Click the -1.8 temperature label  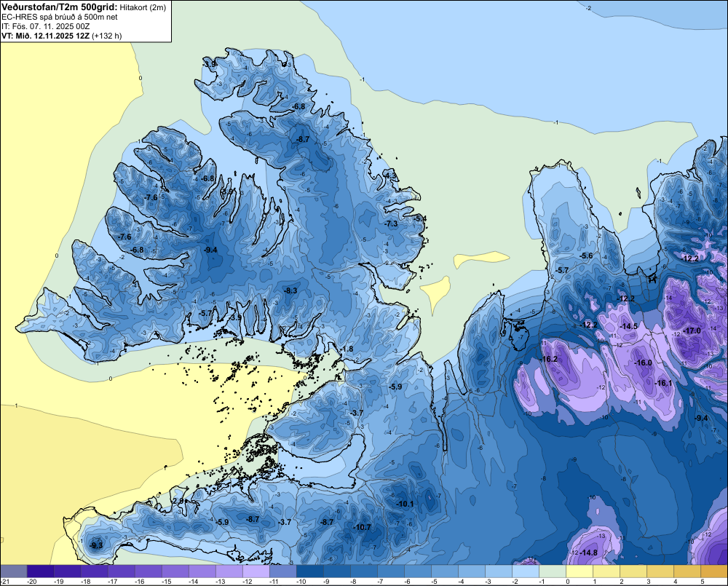[347, 349]
